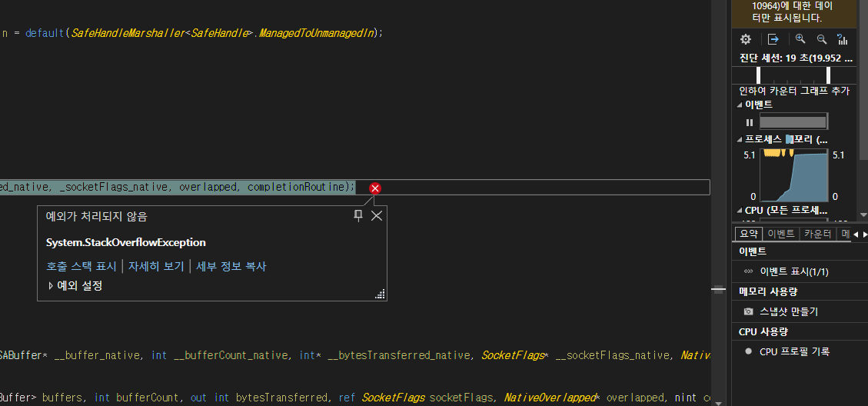The width and height of the screenshot is (868, 406).
Task: Click the events icon next to 이벤트 표시
Action: click(748, 271)
